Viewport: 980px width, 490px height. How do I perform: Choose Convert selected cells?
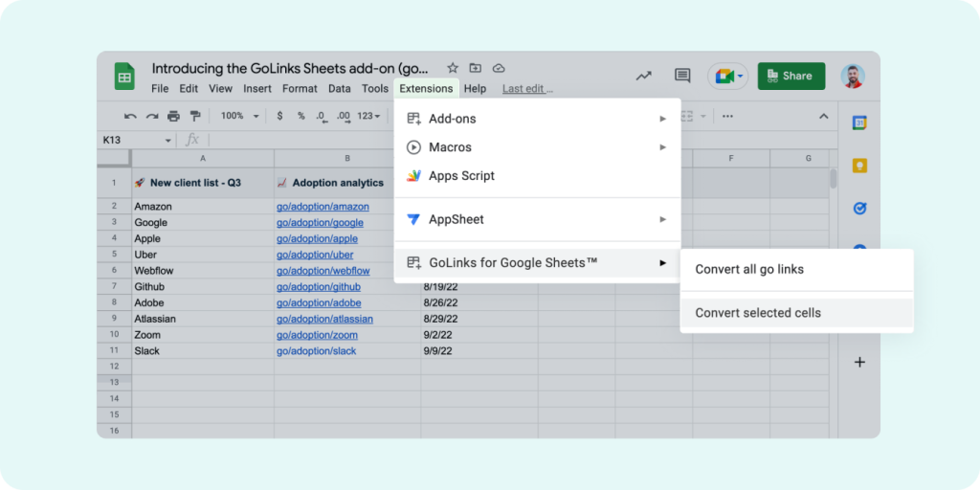click(x=797, y=313)
